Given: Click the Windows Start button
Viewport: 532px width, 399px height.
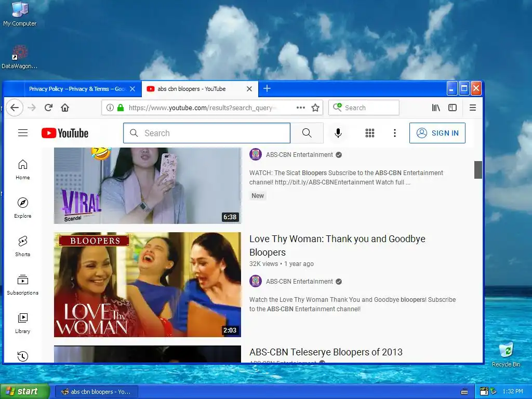Looking at the screenshot, I should (24, 392).
